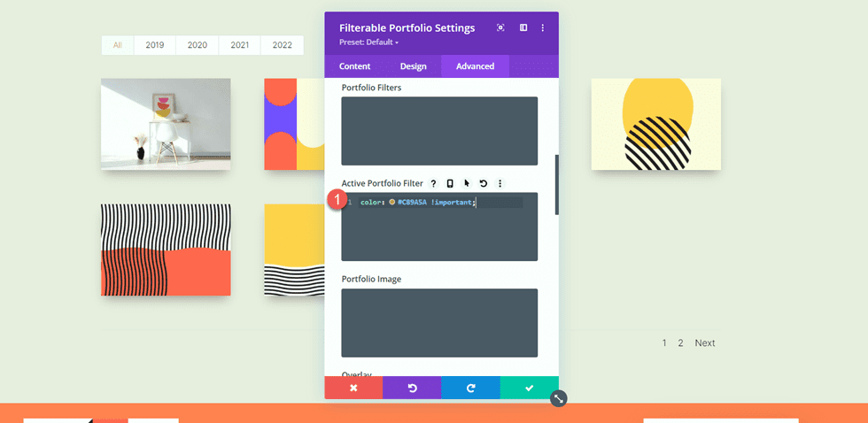Image resolution: width=868 pixels, height=423 pixels.
Task: Reset the Active Portfolio Filter field
Action: (x=484, y=183)
